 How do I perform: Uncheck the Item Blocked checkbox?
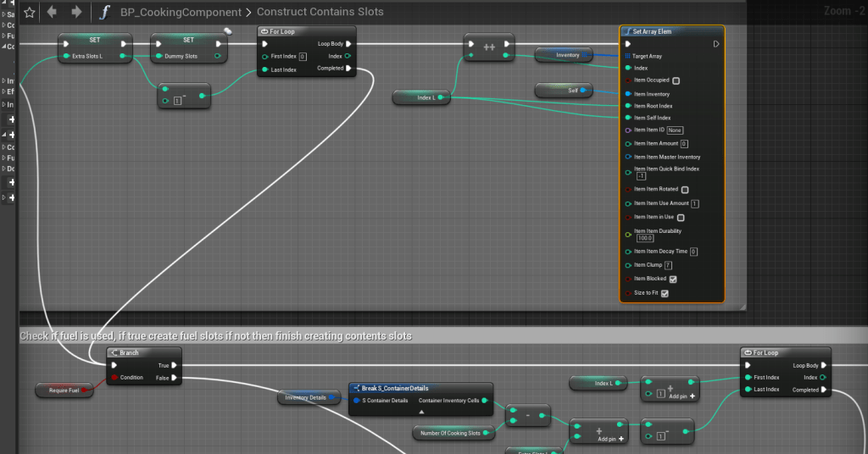click(x=673, y=279)
